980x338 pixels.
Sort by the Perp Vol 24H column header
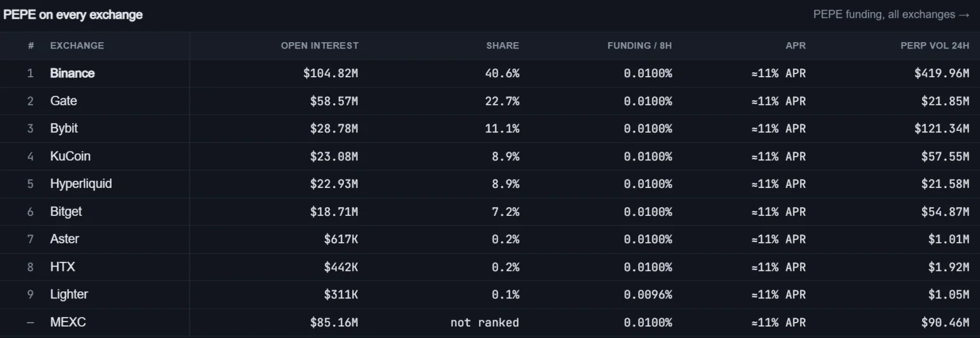[x=935, y=45]
